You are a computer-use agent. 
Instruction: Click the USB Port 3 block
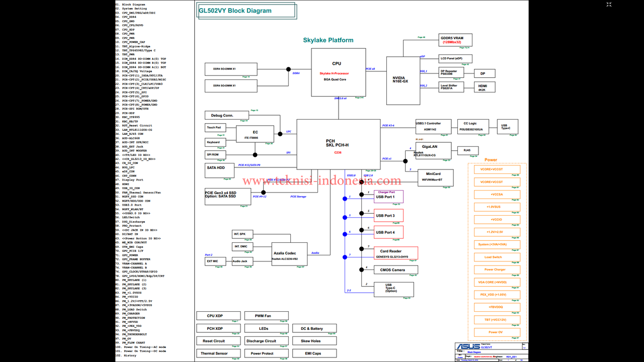click(x=388, y=215)
